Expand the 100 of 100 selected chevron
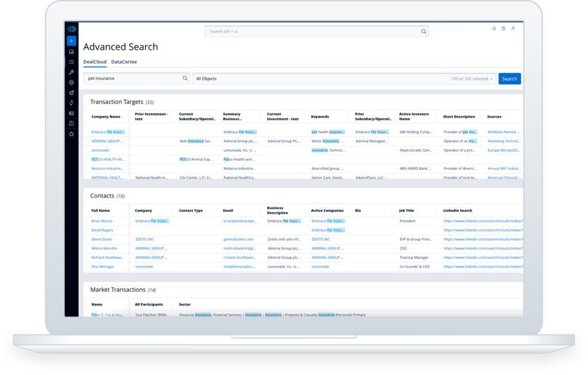Image resolution: width=588 pixels, height=375 pixels. click(492, 79)
